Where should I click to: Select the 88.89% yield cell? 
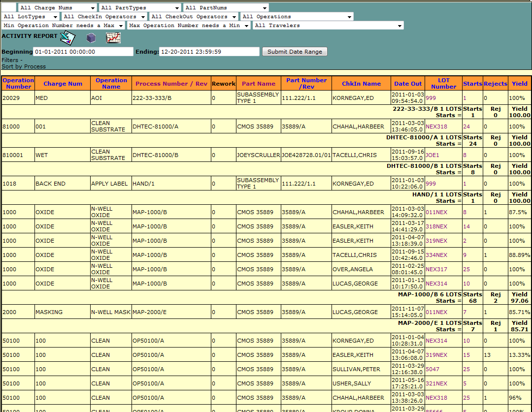(520, 255)
